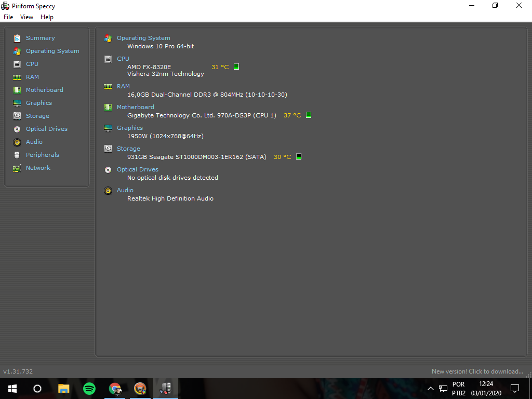Image resolution: width=532 pixels, height=399 pixels.
Task: Click the Graphics monitor icon in summary pane
Action: (108, 128)
